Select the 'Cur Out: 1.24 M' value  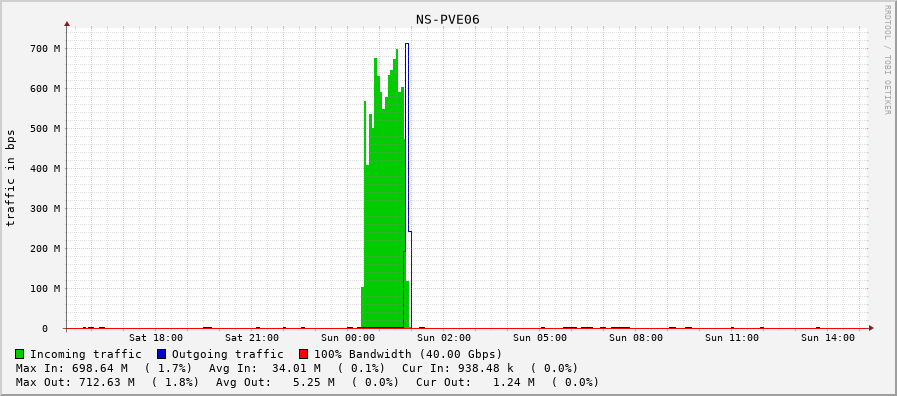475,382
